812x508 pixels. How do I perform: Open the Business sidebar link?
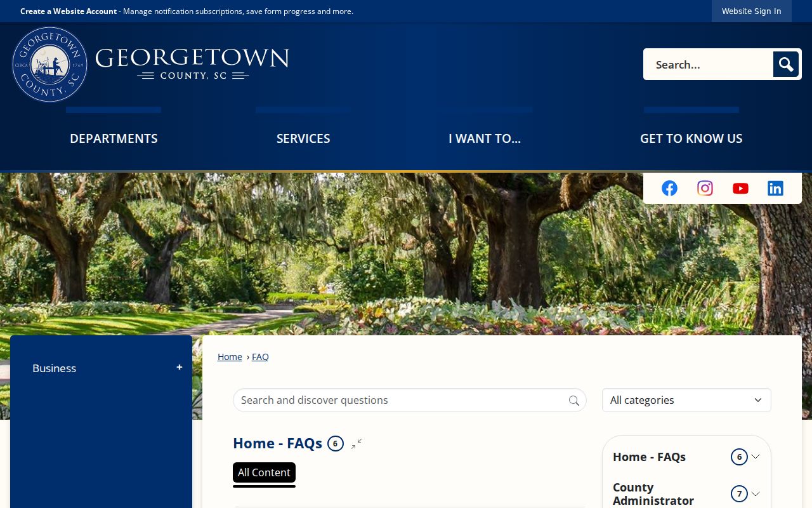[x=55, y=368]
